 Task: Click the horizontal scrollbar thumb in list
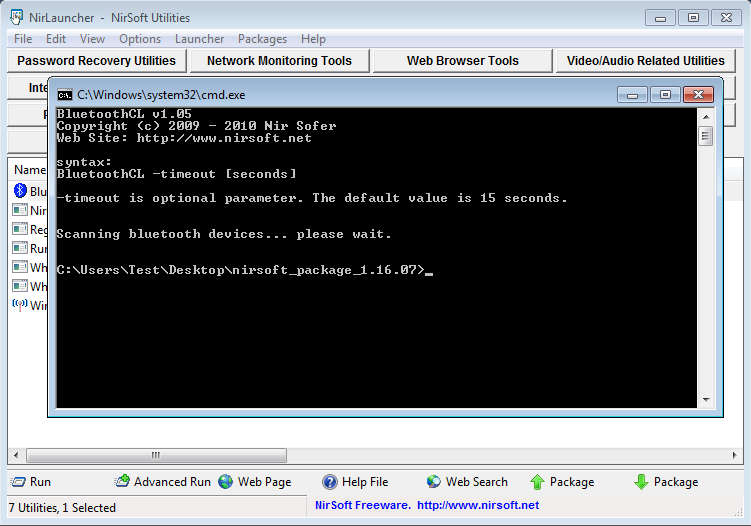[156, 455]
